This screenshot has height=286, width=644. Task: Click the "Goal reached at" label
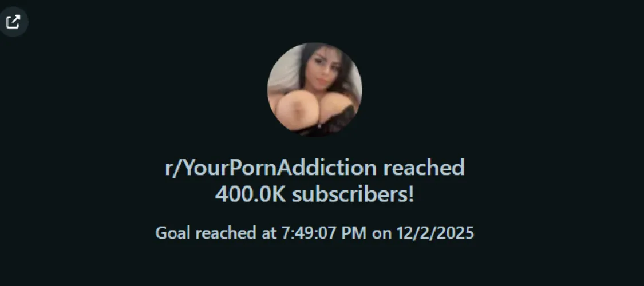click(216, 233)
